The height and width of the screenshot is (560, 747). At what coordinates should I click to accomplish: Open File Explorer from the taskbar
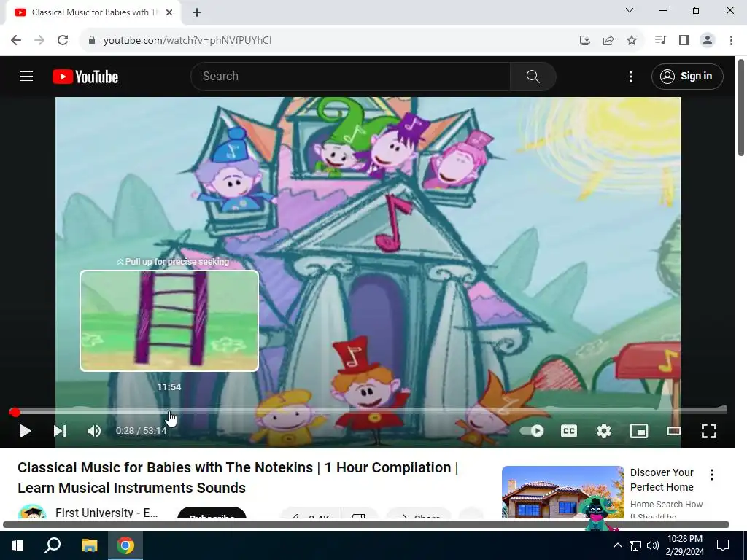click(x=89, y=545)
